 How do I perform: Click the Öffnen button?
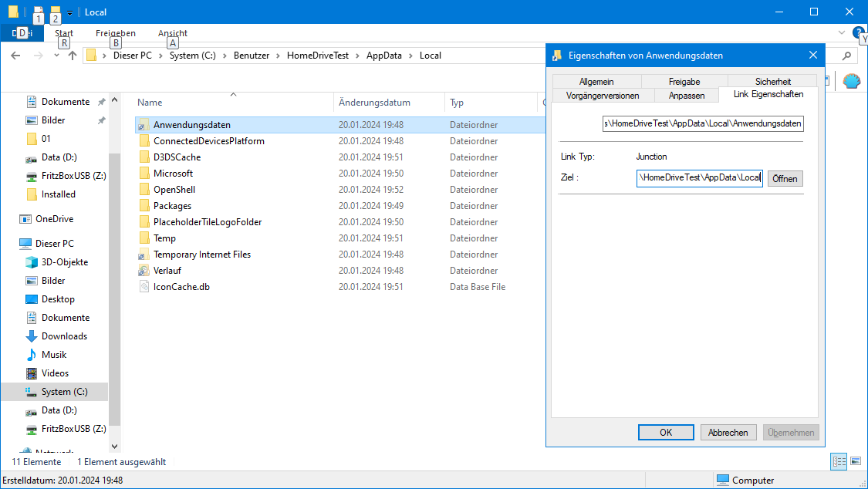pos(785,178)
